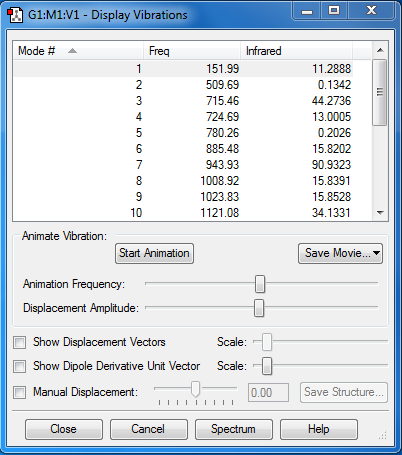Toggle Show Dipole Derivative Unit Vector
This screenshot has width=402, height=455.
[19, 366]
